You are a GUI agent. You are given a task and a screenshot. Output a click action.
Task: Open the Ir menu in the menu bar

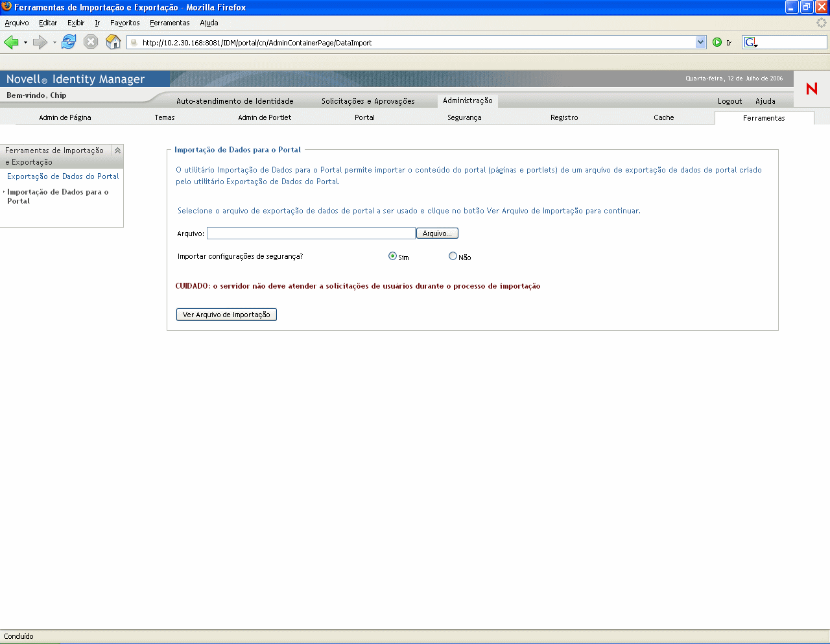(x=97, y=23)
